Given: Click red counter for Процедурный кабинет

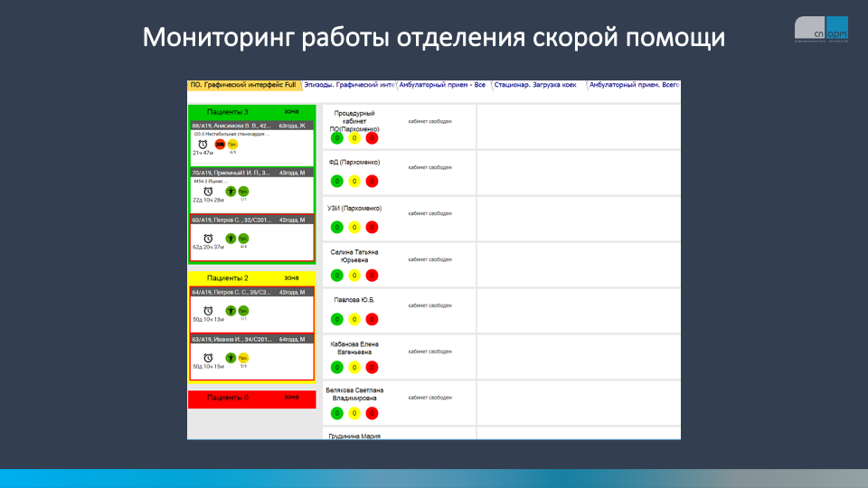Looking at the screenshot, I should coord(372,138).
